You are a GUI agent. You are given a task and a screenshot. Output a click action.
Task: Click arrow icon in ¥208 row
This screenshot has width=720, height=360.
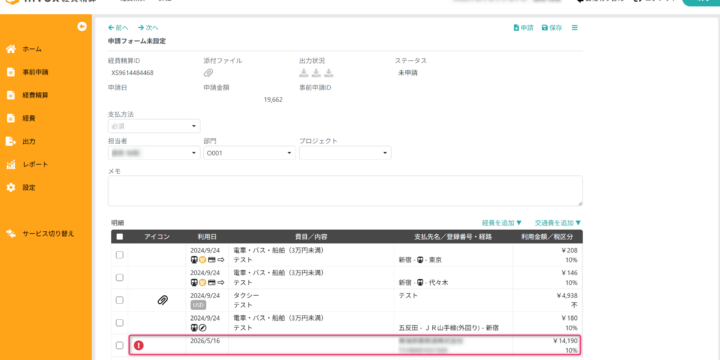pyautogui.click(x=221, y=260)
